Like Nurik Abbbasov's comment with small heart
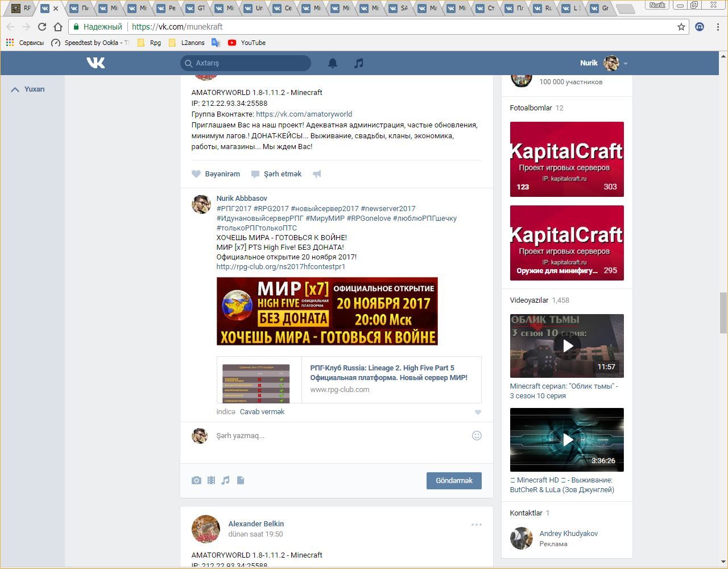The height and width of the screenshot is (569, 728). coord(478,412)
